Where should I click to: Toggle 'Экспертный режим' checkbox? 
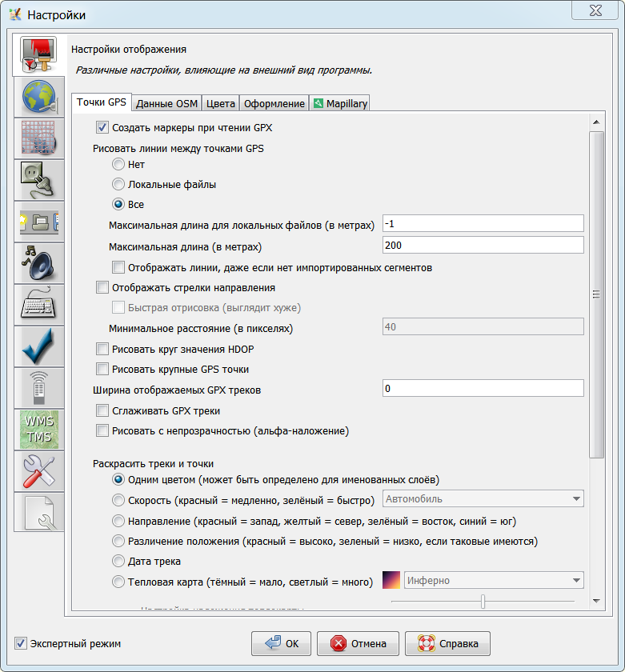pos(20,643)
